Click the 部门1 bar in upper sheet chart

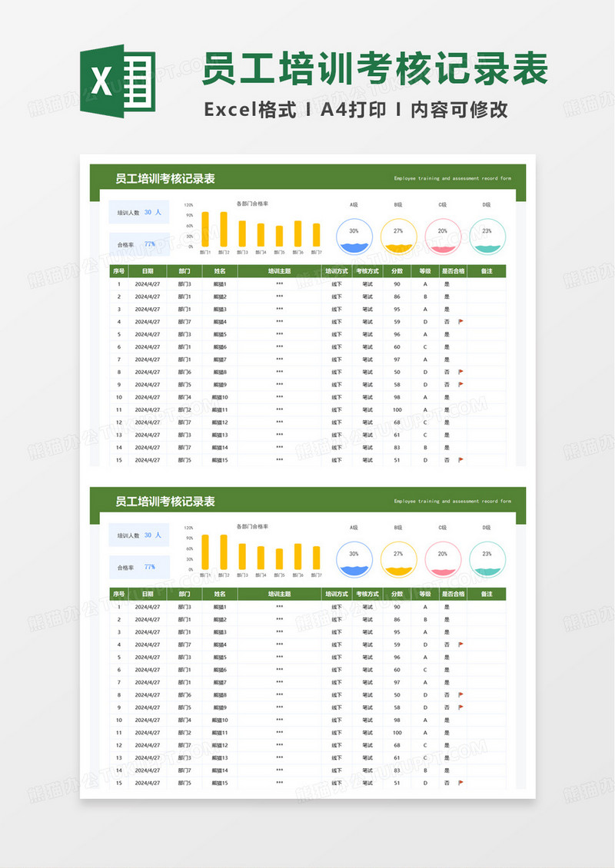205,229
